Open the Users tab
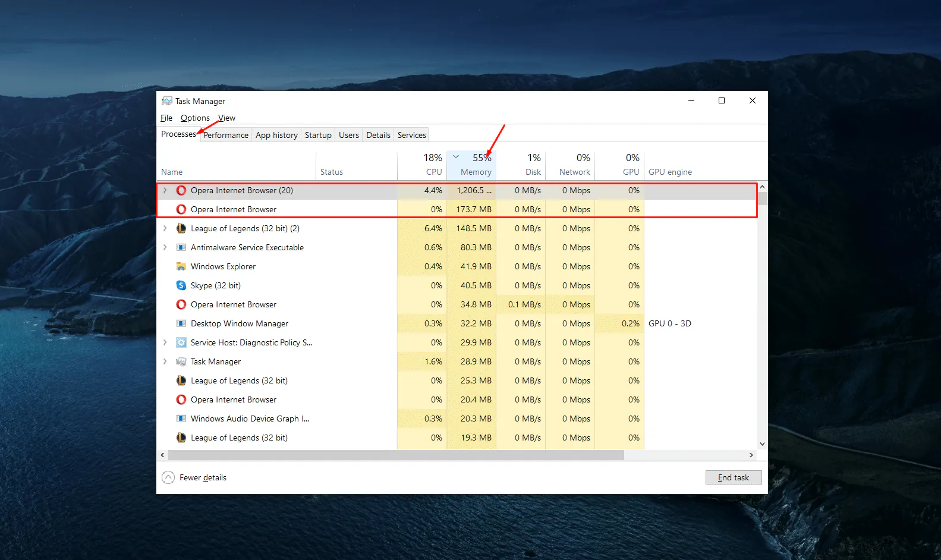 [349, 135]
